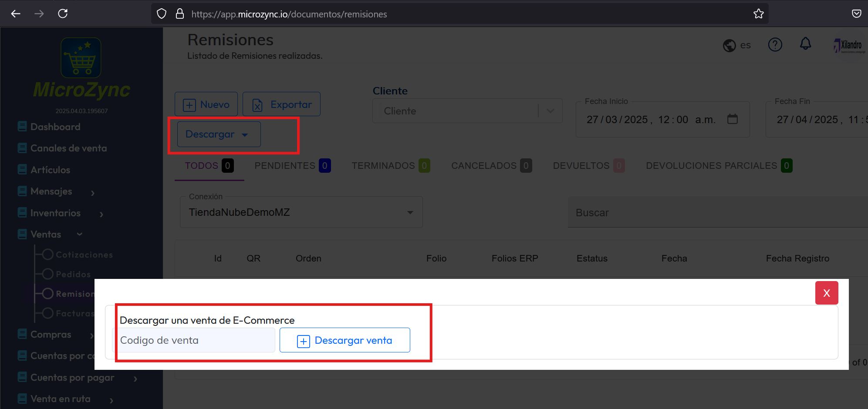Image resolution: width=868 pixels, height=409 pixels.
Task: Focus the Codigo de venta field
Action: click(193, 340)
